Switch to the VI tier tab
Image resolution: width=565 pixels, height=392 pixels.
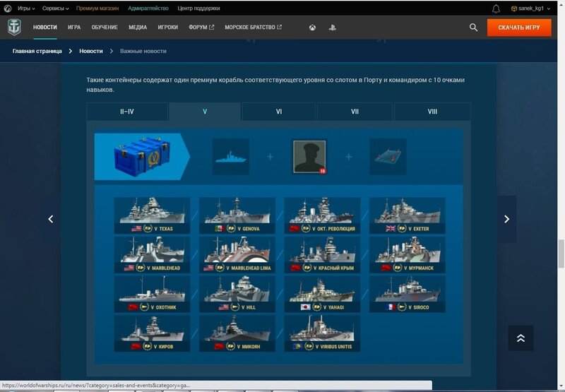coord(279,112)
